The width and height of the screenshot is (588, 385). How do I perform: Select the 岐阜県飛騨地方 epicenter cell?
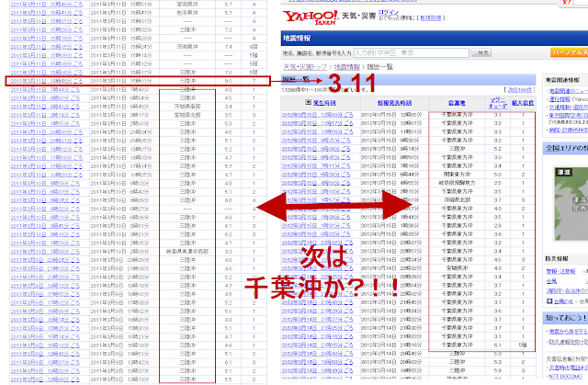click(458, 183)
